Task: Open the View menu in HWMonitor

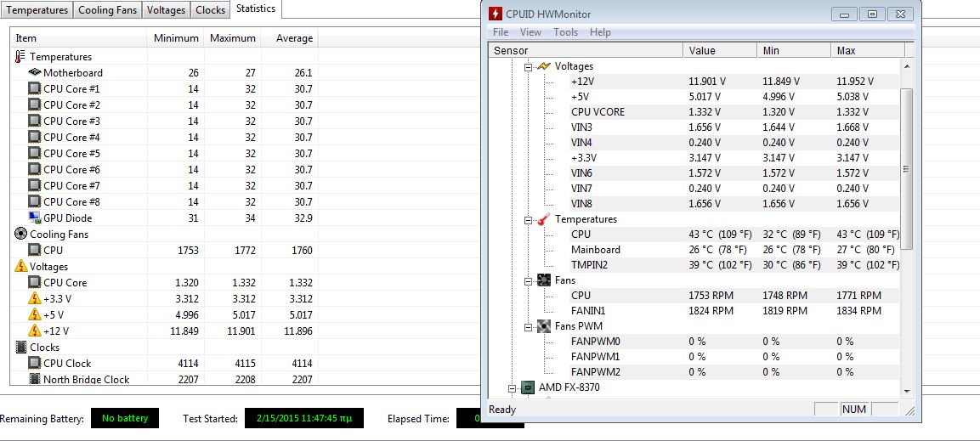Action: click(530, 32)
